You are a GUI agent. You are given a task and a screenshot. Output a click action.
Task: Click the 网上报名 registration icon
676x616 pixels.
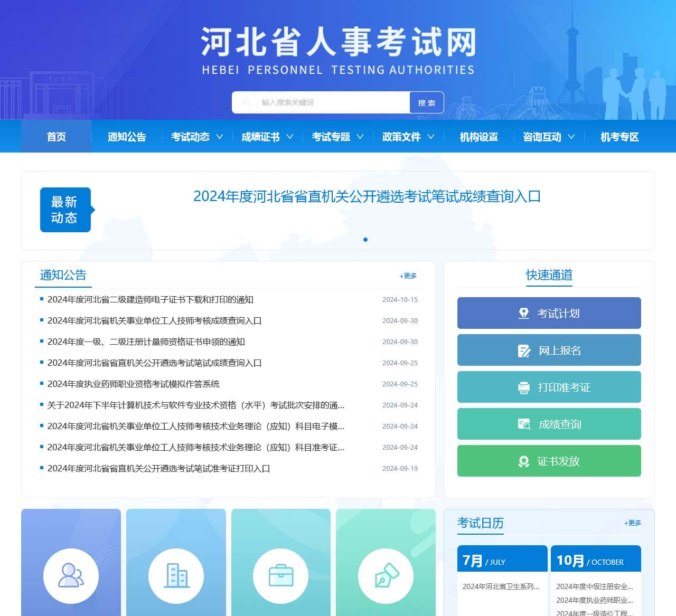(x=524, y=350)
